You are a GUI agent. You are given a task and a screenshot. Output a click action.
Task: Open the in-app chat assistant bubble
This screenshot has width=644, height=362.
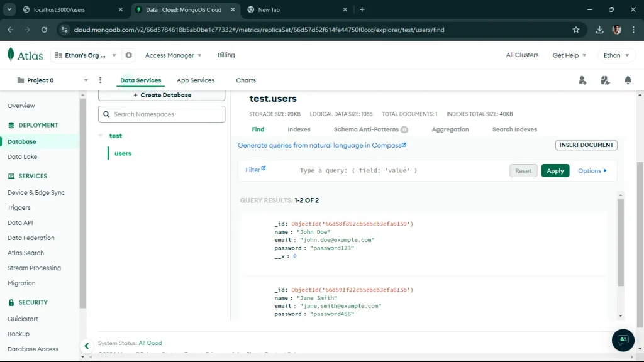(x=623, y=340)
